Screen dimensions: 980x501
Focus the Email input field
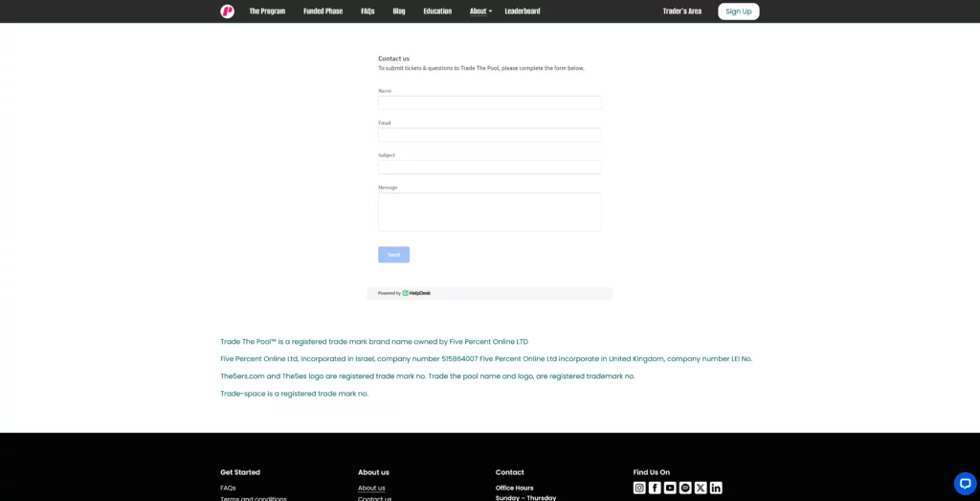pos(489,135)
